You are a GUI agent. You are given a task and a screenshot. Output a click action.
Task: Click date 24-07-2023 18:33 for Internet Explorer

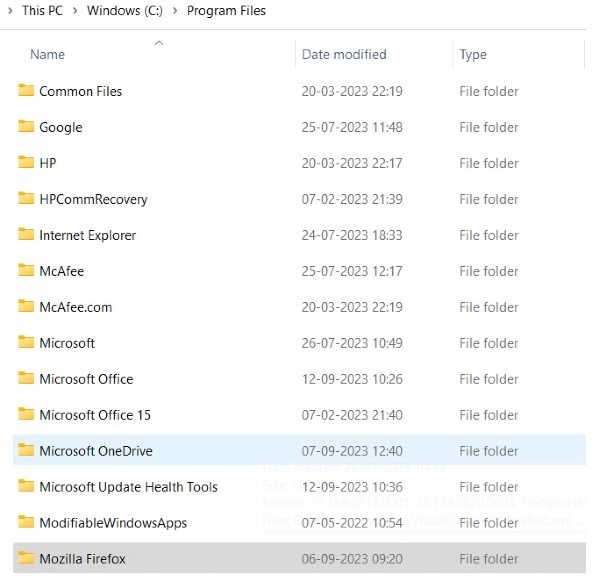pyautogui.click(x=352, y=235)
